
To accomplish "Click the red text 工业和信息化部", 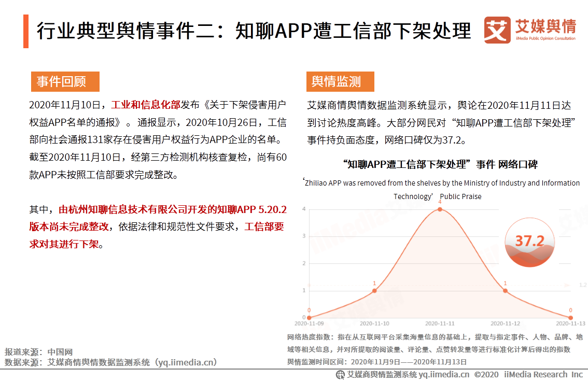I will tap(146, 105).
